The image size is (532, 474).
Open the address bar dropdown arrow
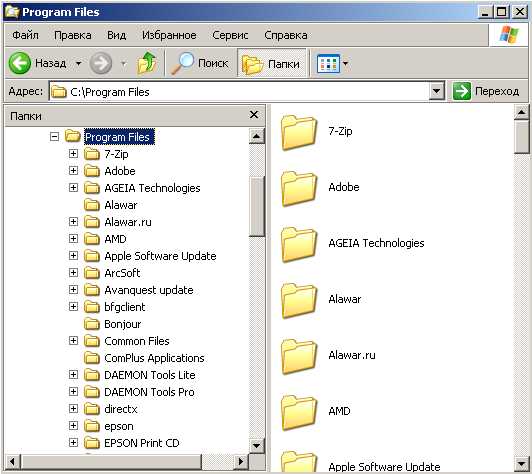437,91
